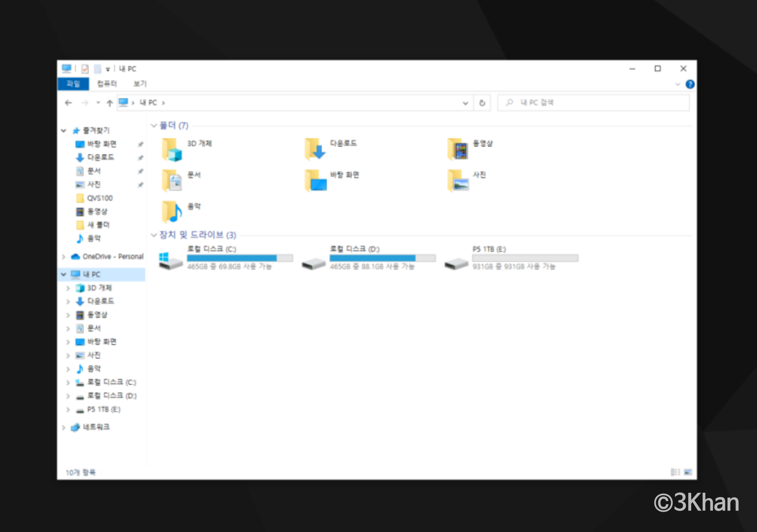
Task: Open the 동영상 folder icon
Action: tap(458, 149)
